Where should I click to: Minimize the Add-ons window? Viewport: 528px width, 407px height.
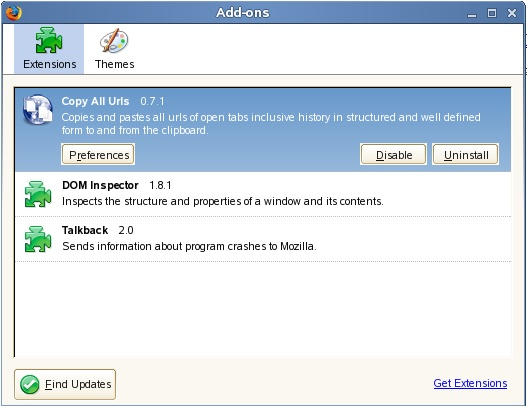[x=472, y=14]
